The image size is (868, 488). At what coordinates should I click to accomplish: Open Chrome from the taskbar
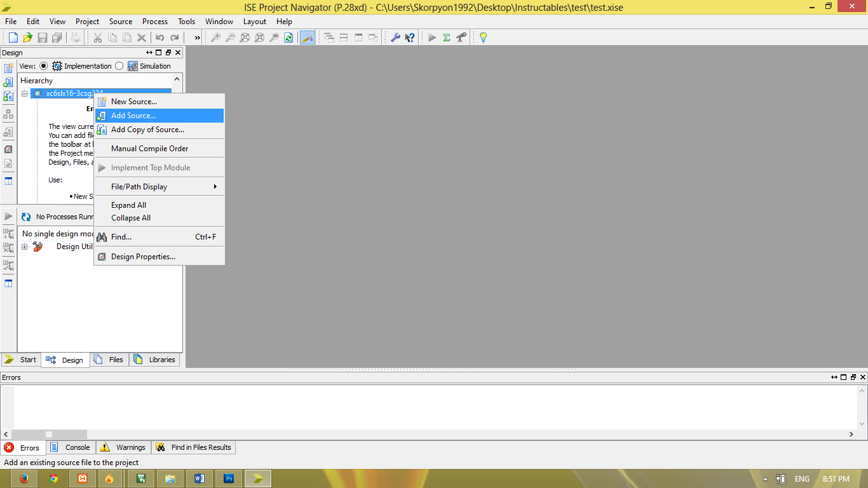(53, 478)
